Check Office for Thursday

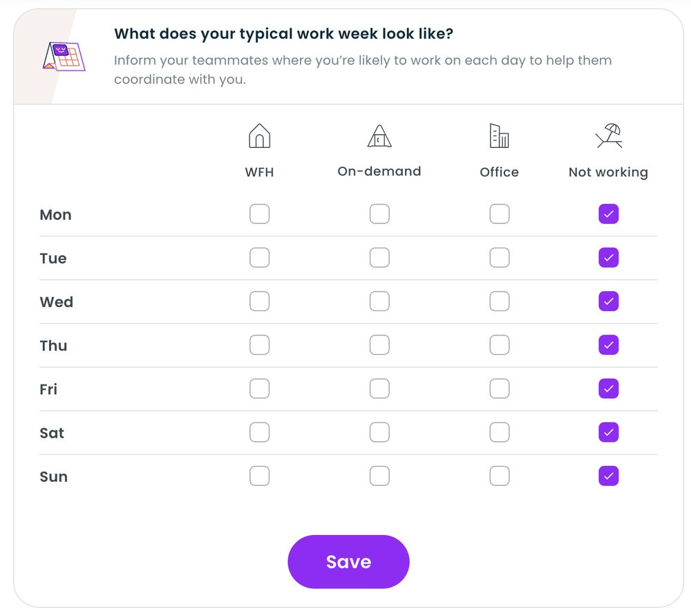499,344
